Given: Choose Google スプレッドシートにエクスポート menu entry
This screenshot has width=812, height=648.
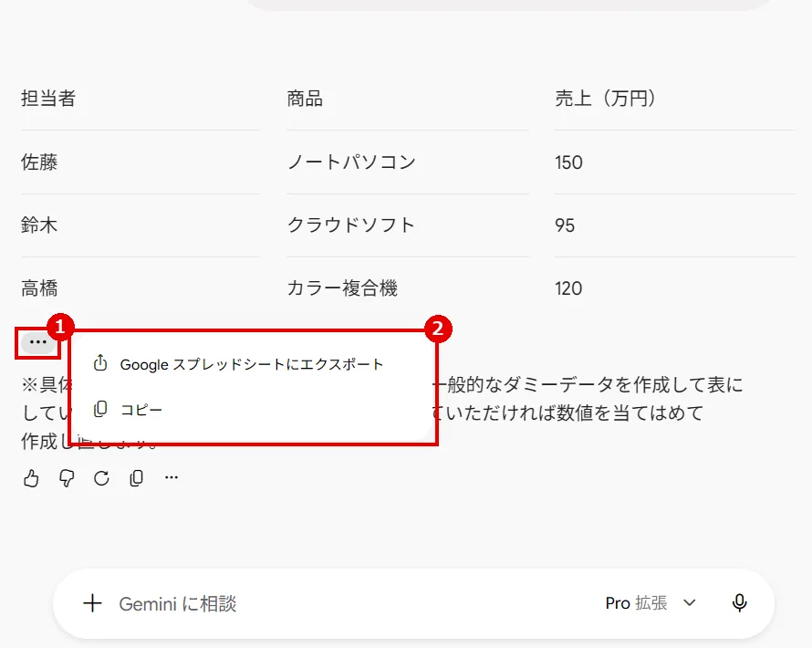Looking at the screenshot, I should click(251, 364).
